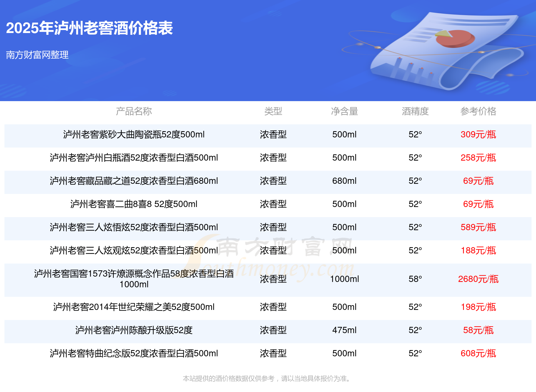
Task: Click the price "589元/瓶"
Action: pos(478,227)
